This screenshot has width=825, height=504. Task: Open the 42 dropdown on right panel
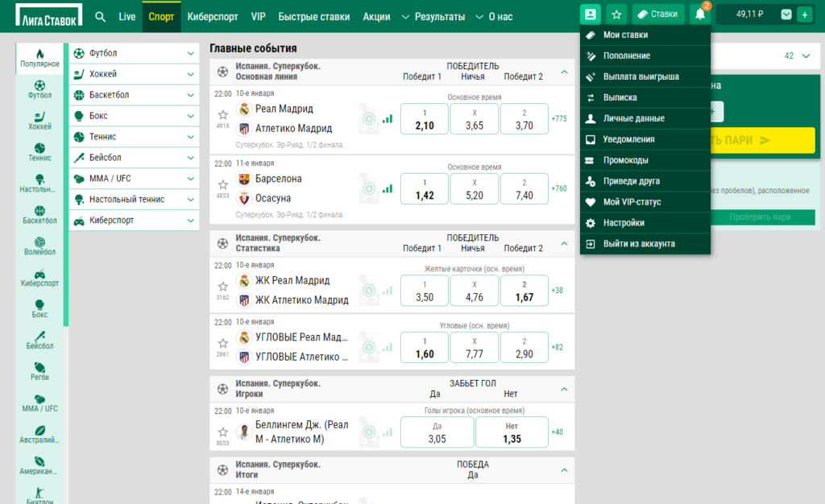pos(797,56)
